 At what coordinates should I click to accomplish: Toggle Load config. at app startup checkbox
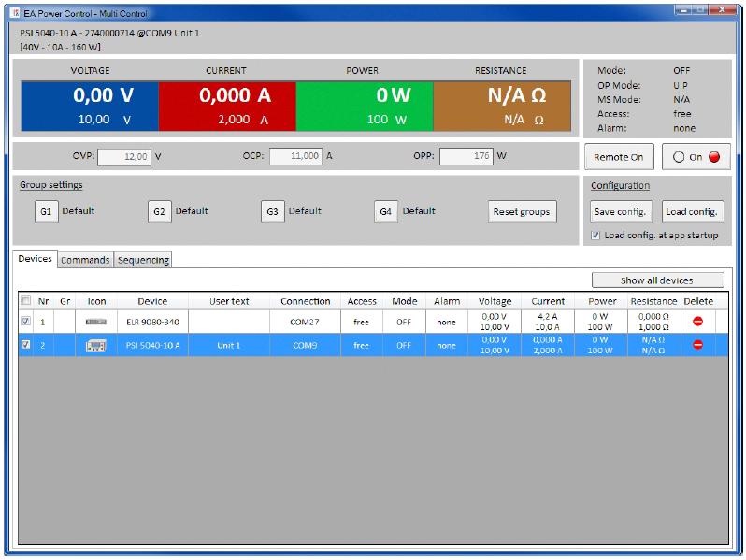click(596, 236)
